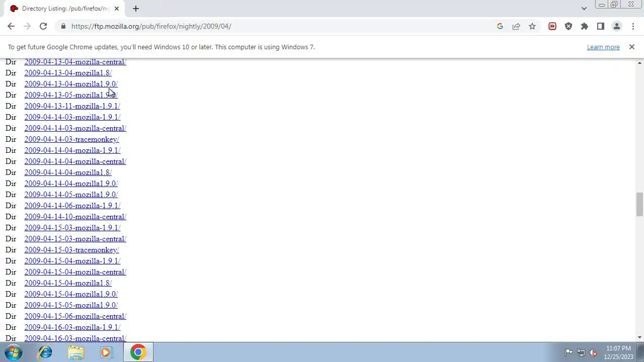The width and height of the screenshot is (644, 362).
Task: Open 2009-04-15-03-mozilla-central/ directory
Action: tap(75, 239)
